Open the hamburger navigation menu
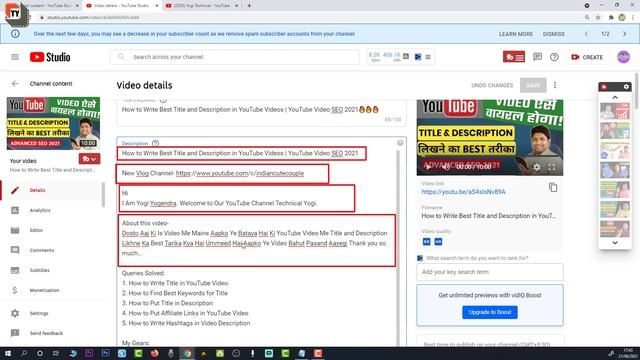The height and width of the screenshot is (360, 640). (x=15, y=57)
